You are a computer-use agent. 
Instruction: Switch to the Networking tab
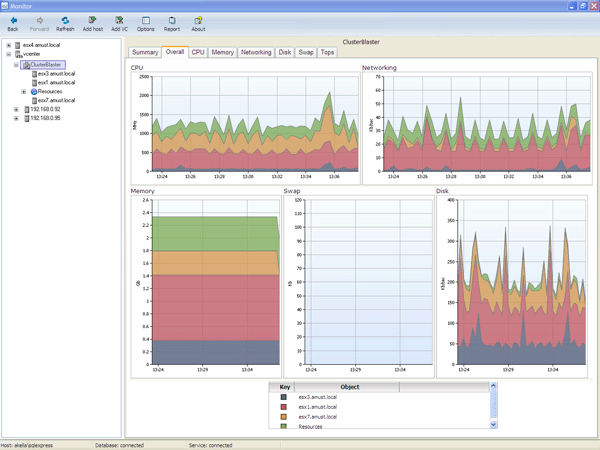[256, 52]
